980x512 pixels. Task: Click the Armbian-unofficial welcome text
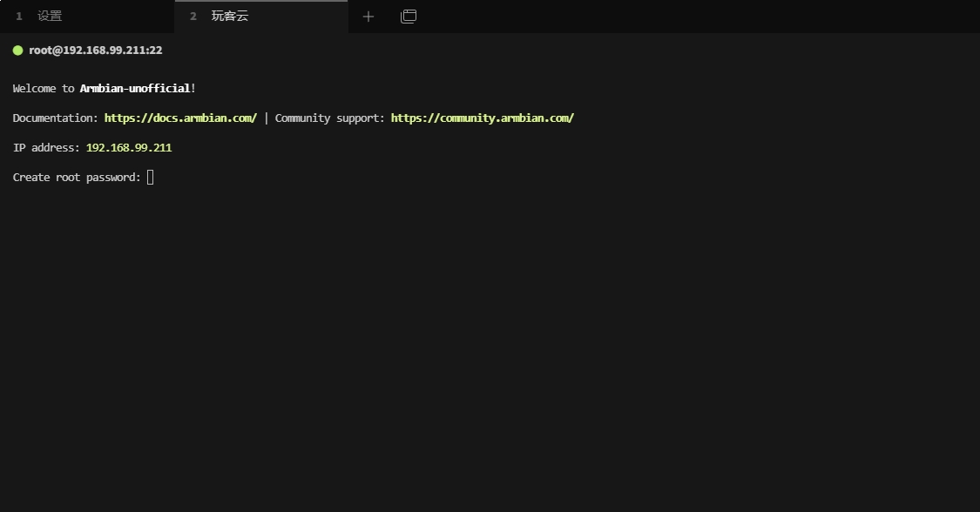coord(135,89)
